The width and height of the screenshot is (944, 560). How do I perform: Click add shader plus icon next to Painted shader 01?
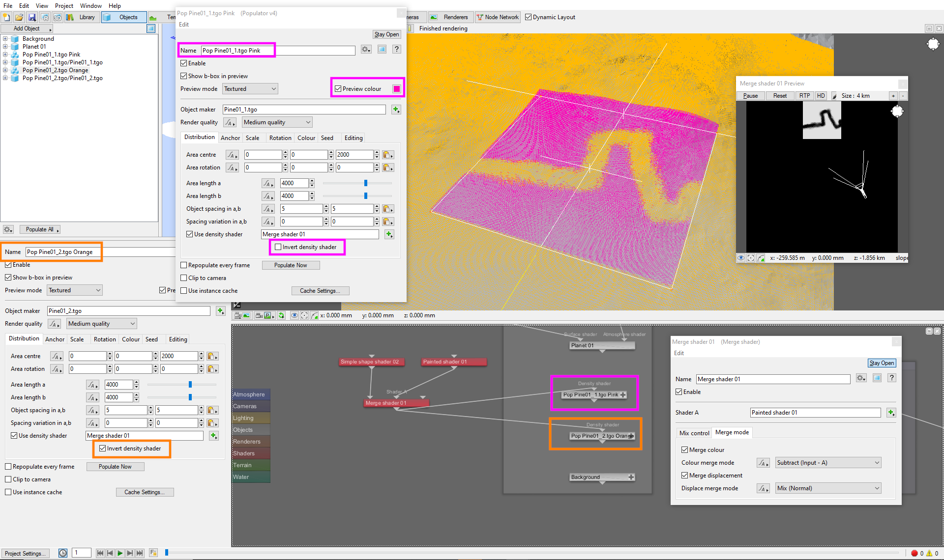tap(891, 413)
